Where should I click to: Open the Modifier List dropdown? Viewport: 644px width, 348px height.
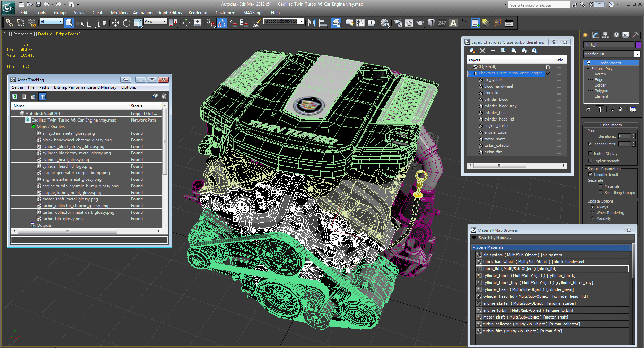pyautogui.click(x=637, y=54)
